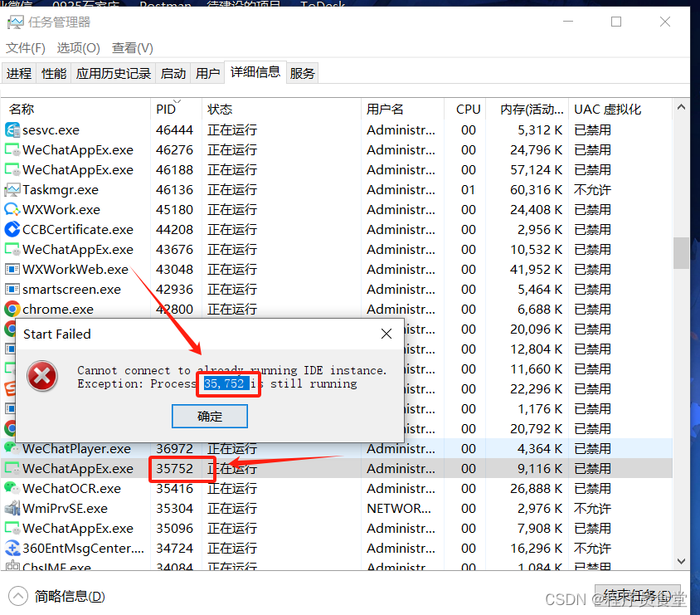Screen dimensions: 700x615
Task: Select the Taskmgr.exe process name
Action: [x=61, y=190]
